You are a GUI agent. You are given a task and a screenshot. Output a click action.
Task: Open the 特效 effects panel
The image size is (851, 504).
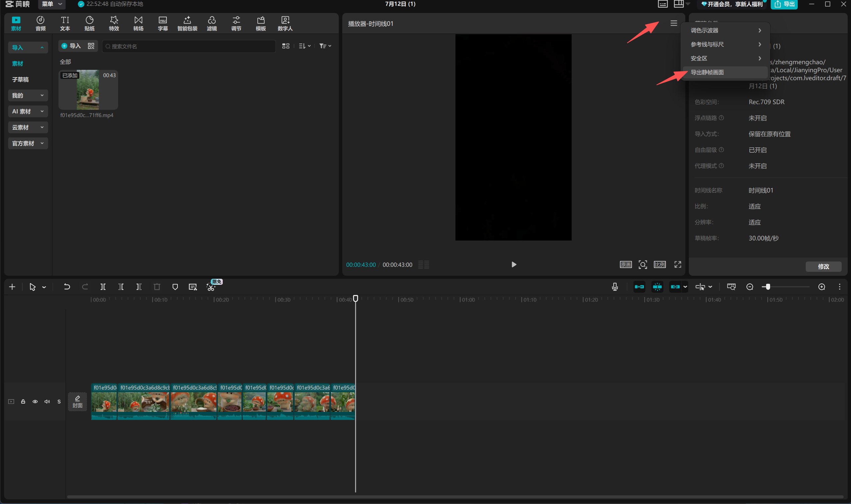[x=114, y=23]
